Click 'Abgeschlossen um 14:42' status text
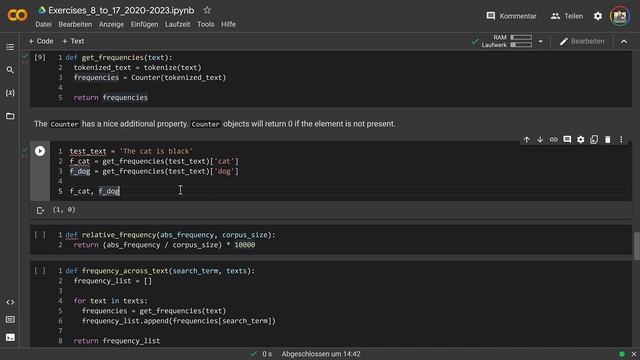Screen dimensions: 640x360 (321, 354)
